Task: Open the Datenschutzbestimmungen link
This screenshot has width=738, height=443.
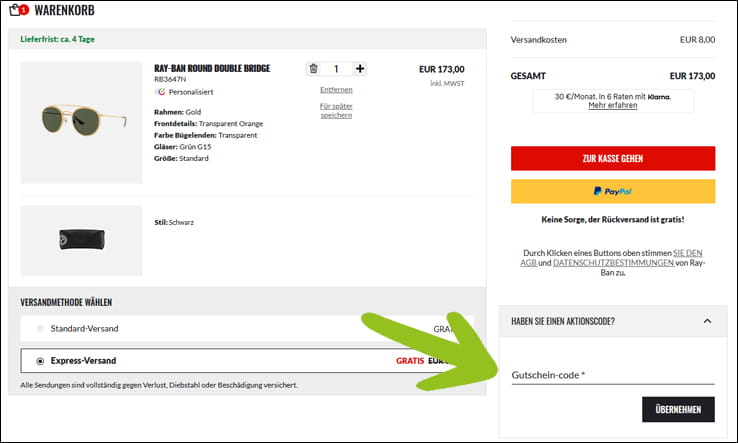Action: 613,263
